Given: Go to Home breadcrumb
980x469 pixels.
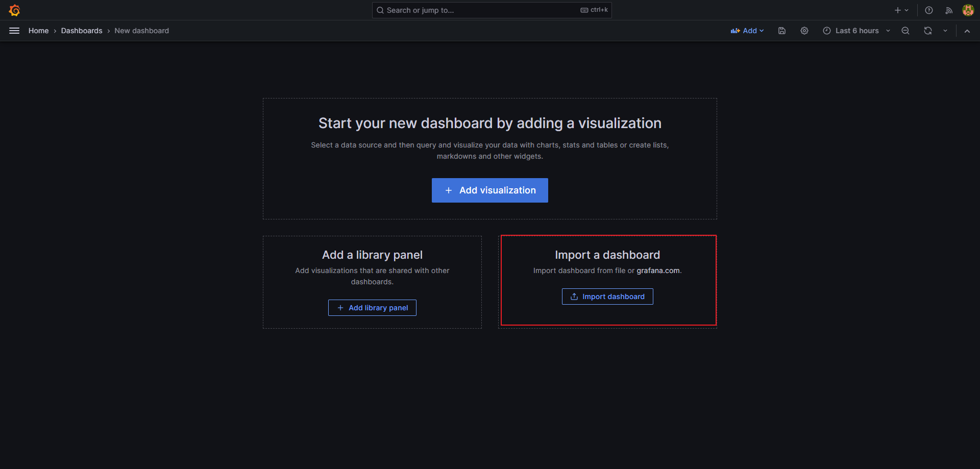Looking at the screenshot, I should point(38,31).
